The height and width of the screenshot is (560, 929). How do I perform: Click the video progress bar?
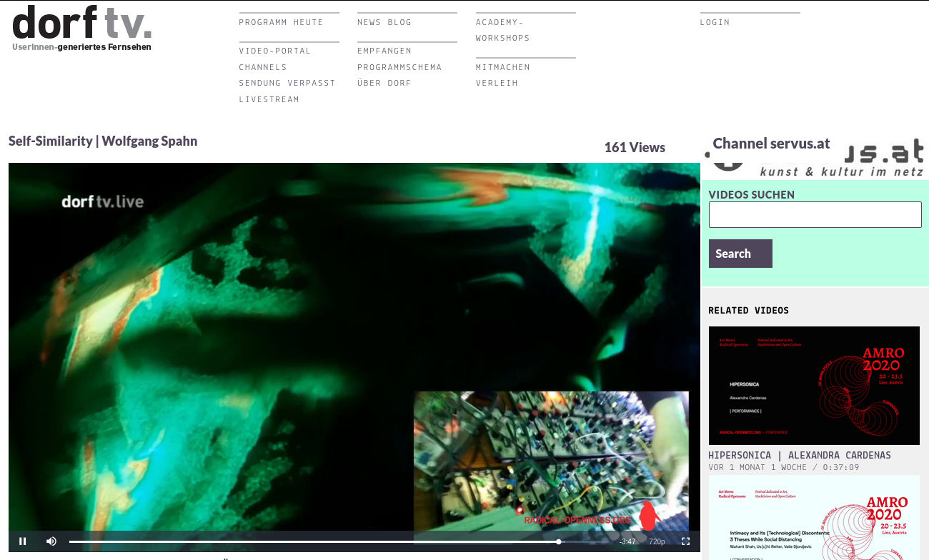pyautogui.click(x=314, y=541)
